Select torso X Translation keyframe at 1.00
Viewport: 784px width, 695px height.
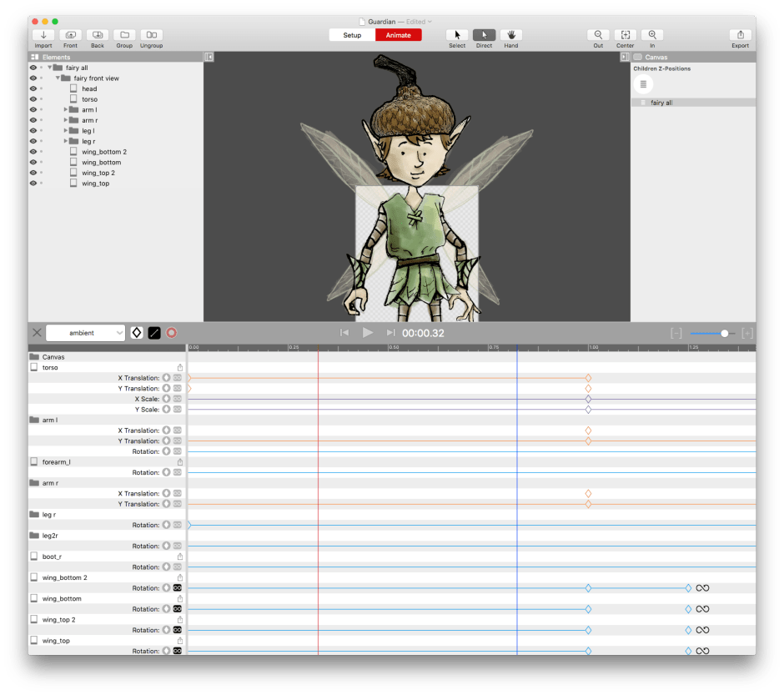pos(588,378)
